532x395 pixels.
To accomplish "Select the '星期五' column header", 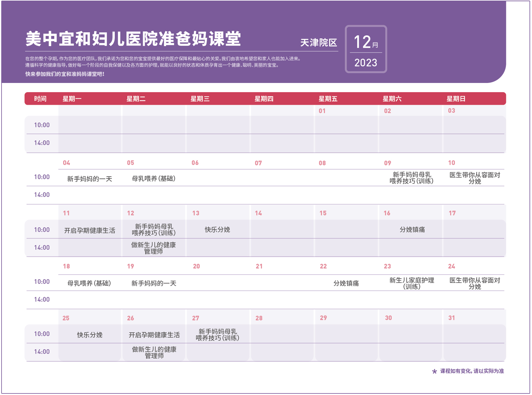I will click(x=328, y=99).
